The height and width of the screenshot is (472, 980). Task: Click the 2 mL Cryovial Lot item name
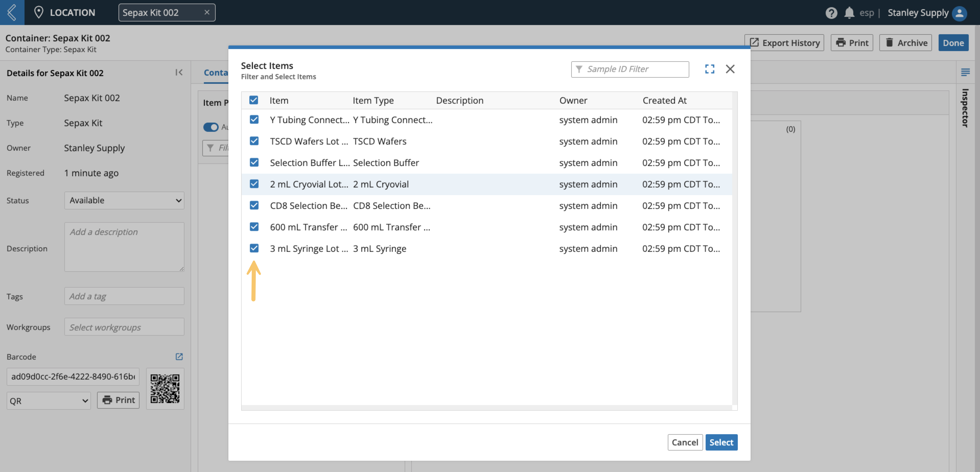pos(309,184)
